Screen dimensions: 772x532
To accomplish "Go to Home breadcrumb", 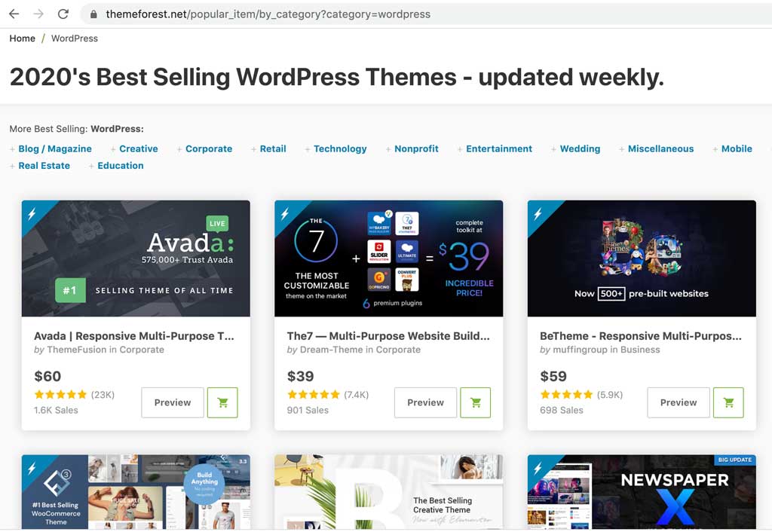I will click(x=22, y=38).
